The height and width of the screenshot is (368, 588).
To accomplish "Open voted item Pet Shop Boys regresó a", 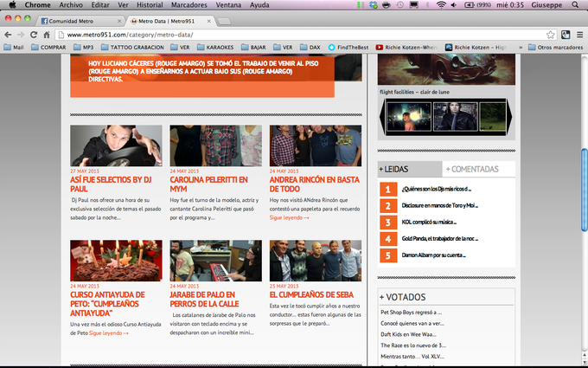I will pos(411,312).
